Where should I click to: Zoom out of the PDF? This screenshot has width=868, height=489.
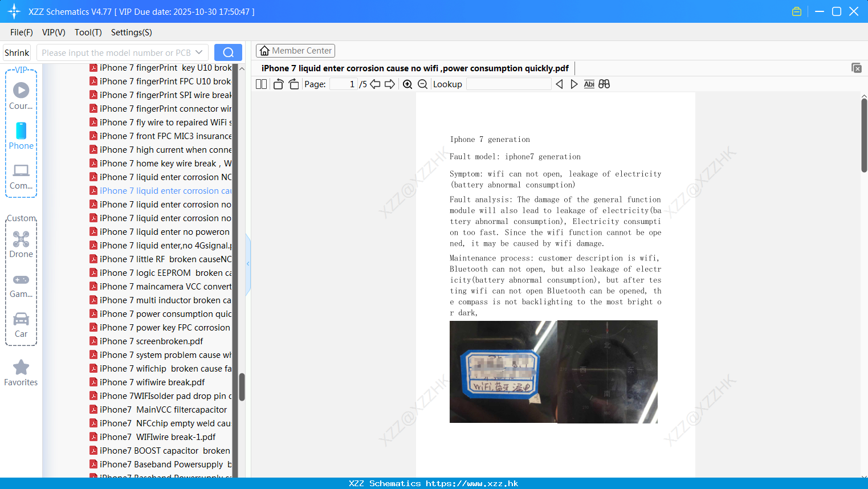click(x=423, y=84)
